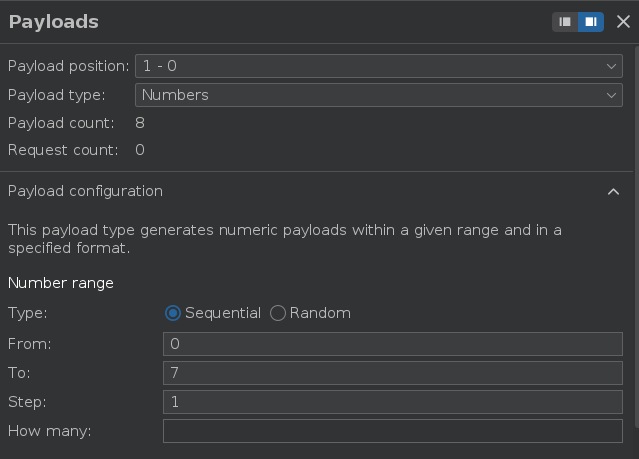This screenshot has width=639, height=459.
Task: Click the From input field
Action: click(392, 344)
